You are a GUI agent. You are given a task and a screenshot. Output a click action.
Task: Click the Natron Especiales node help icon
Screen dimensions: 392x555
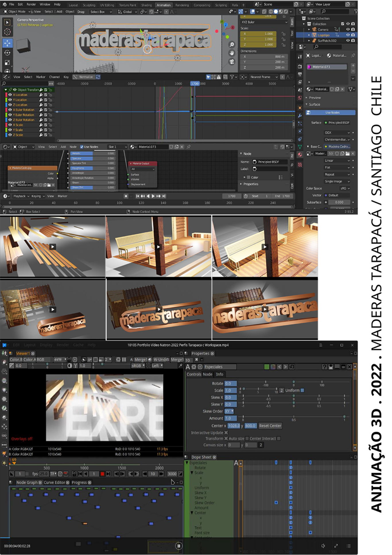tap(324, 367)
